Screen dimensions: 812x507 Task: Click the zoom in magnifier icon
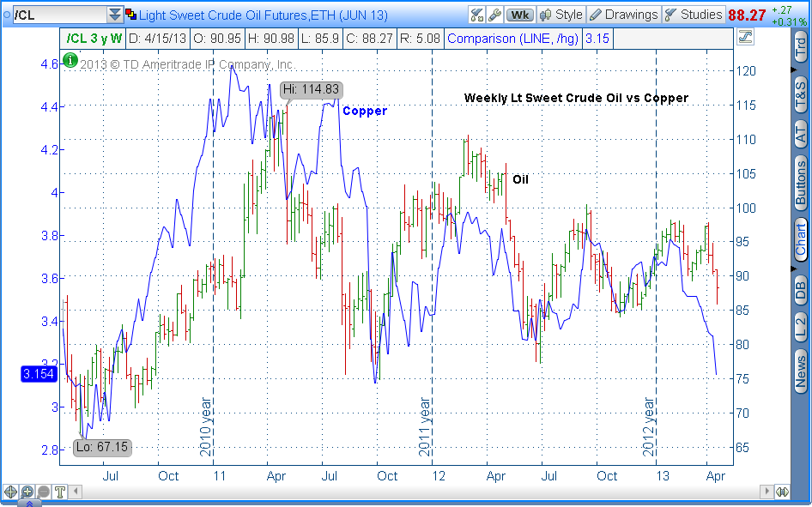(27, 492)
